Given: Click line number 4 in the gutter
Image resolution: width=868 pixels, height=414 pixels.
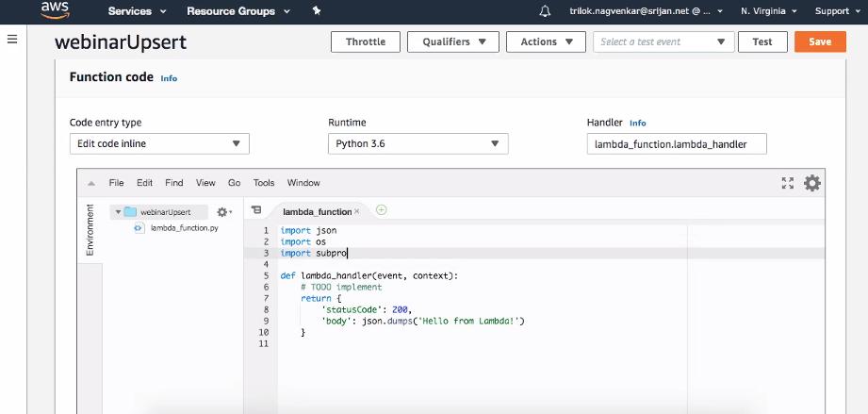Looking at the screenshot, I should tap(267, 264).
